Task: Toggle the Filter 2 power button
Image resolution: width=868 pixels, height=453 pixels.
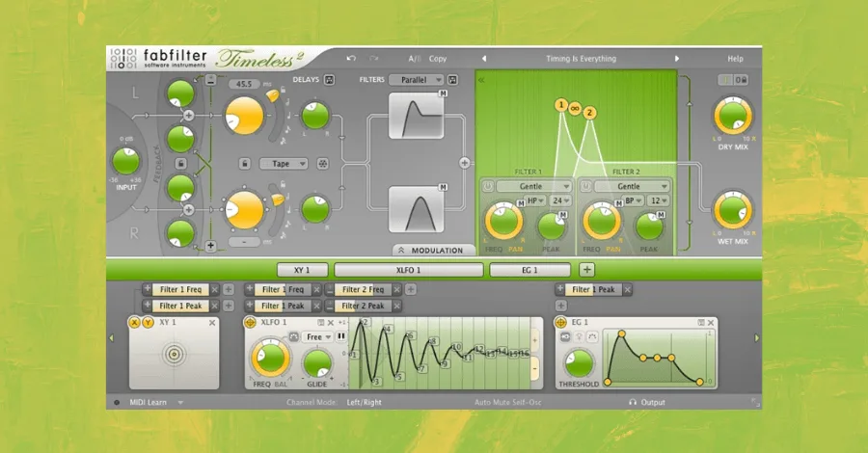Action: click(585, 186)
